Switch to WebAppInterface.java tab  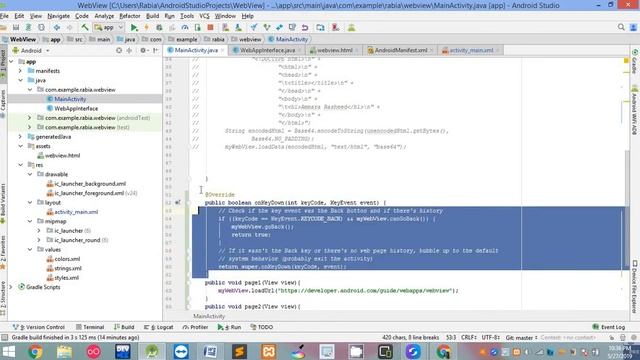[x=267, y=50]
